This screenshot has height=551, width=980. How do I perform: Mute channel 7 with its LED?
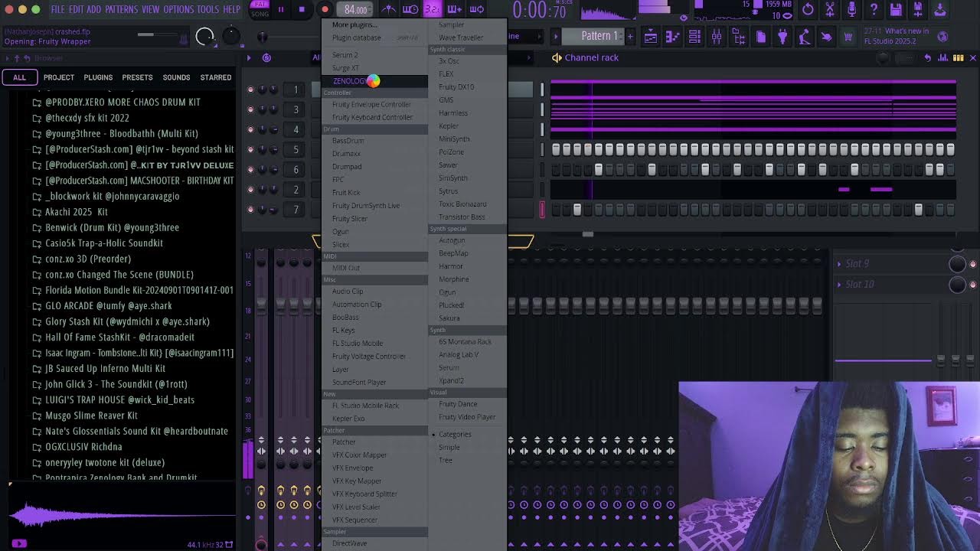click(x=250, y=209)
